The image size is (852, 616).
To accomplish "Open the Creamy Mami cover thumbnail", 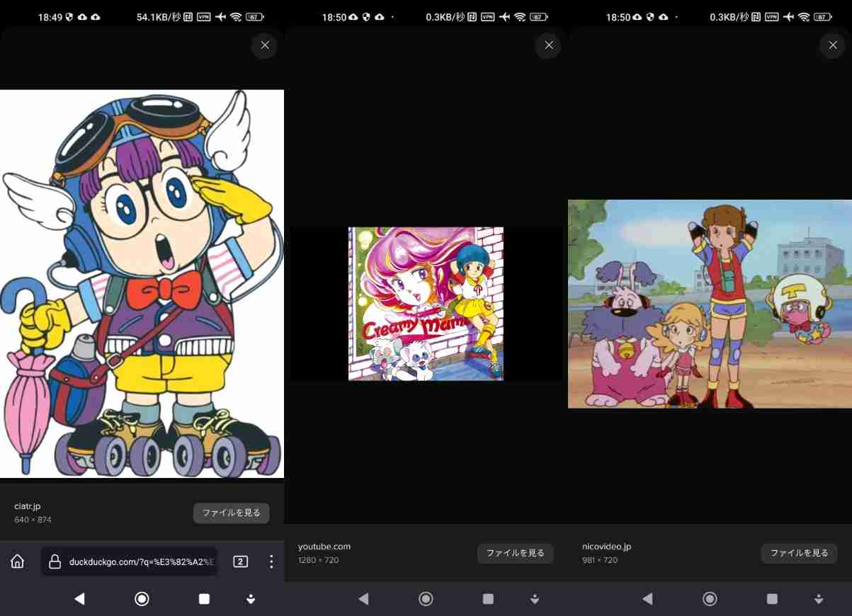I will pos(426,304).
